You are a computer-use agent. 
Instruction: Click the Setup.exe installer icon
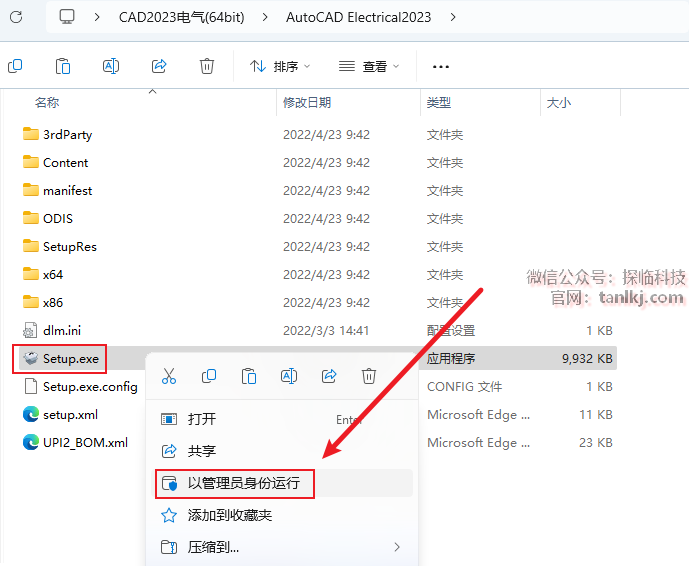(x=31, y=359)
